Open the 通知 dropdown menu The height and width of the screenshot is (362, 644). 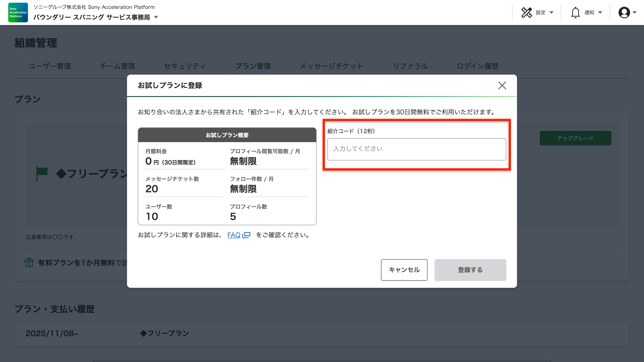590,13
